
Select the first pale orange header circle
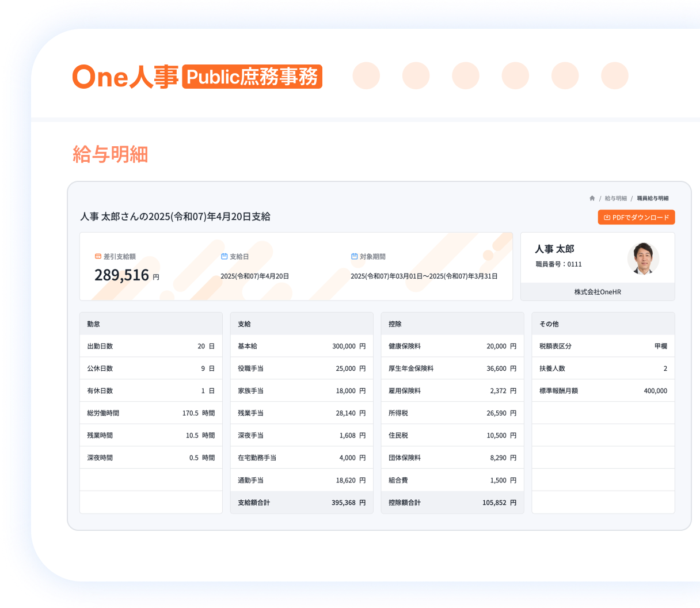pyautogui.click(x=366, y=75)
